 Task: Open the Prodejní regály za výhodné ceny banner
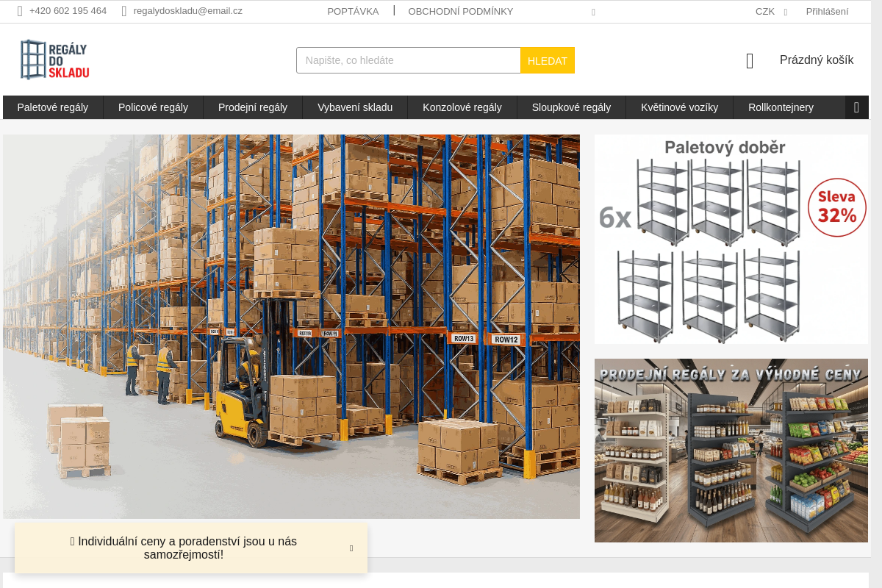click(x=731, y=451)
